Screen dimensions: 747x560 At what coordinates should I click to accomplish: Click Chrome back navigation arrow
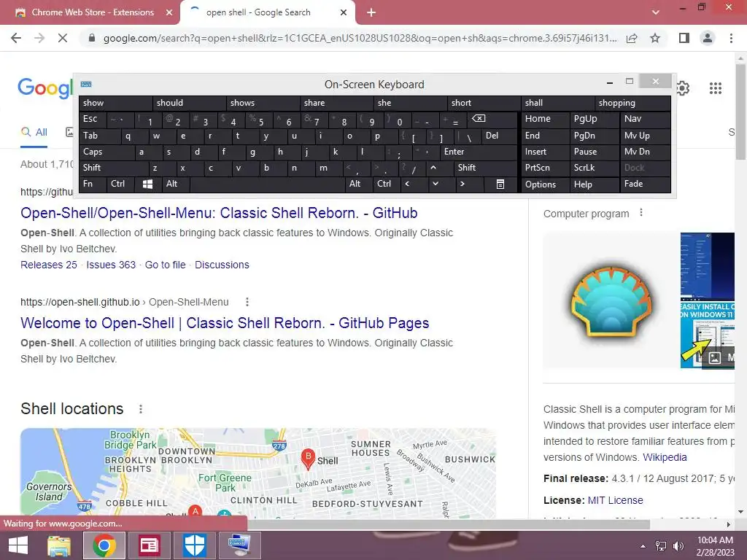click(x=16, y=38)
